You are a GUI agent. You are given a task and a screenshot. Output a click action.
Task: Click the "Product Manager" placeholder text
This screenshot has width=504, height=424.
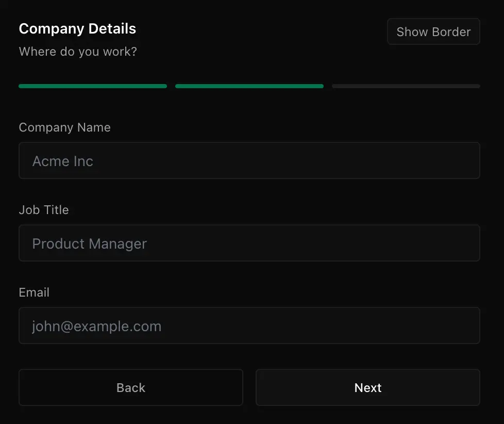[x=90, y=243]
